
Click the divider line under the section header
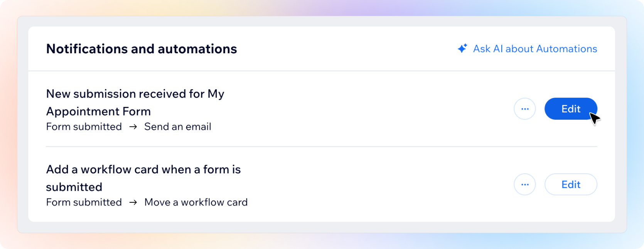click(321, 71)
